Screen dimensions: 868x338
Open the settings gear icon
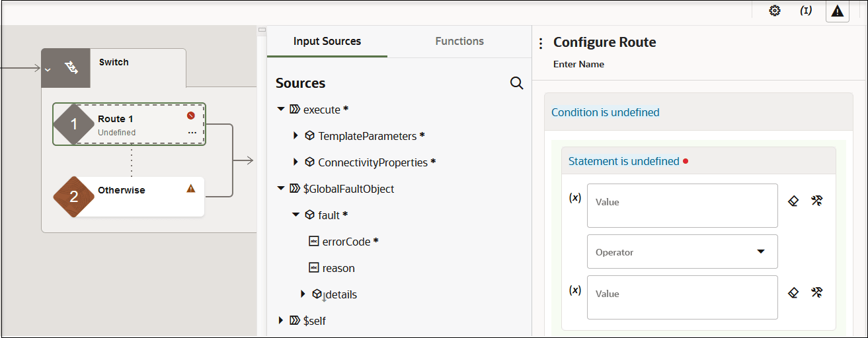click(775, 11)
